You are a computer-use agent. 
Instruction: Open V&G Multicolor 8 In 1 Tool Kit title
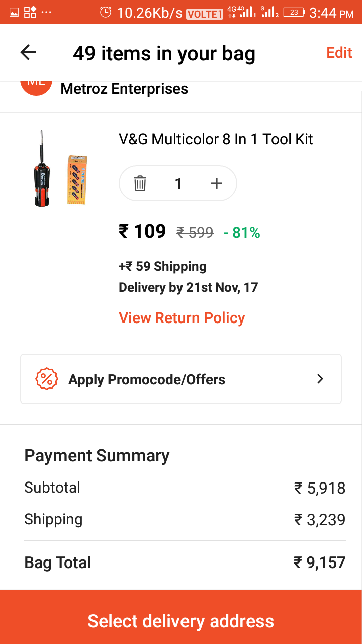click(216, 139)
